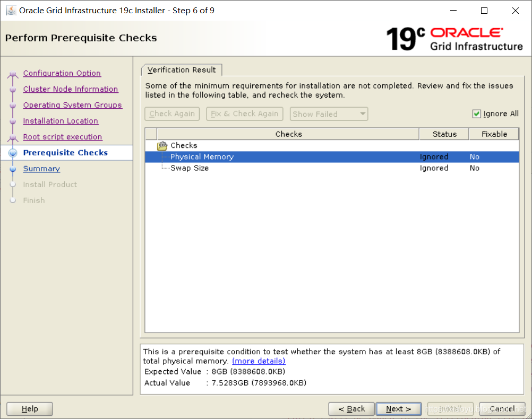Click the Cancel button

pos(502,409)
